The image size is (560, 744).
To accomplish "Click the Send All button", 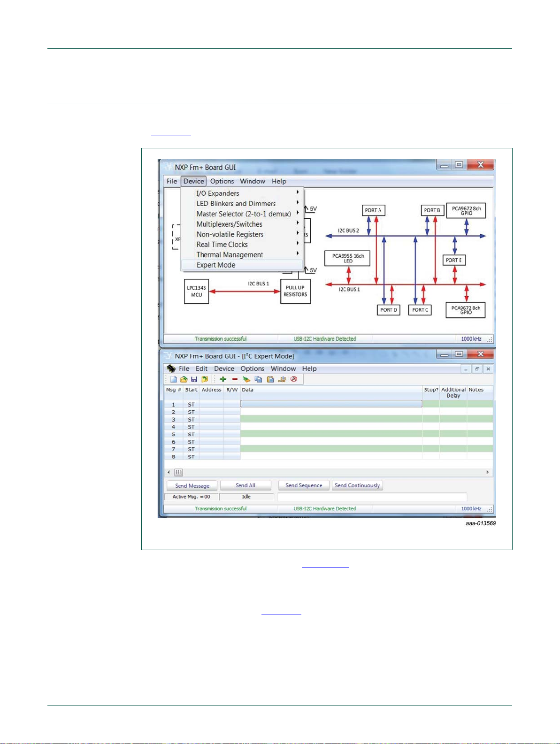I will [245, 485].
